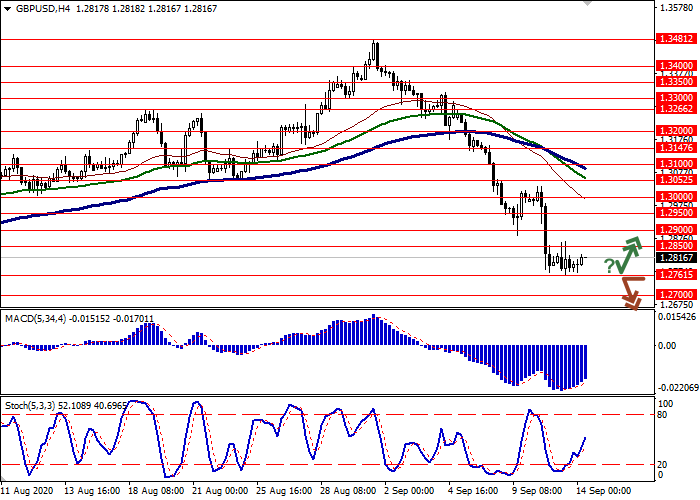The image size is (700, 500).
Task: Select the 1.27000 support level tag
Action: pyautogui.click(x=676, y=296)
